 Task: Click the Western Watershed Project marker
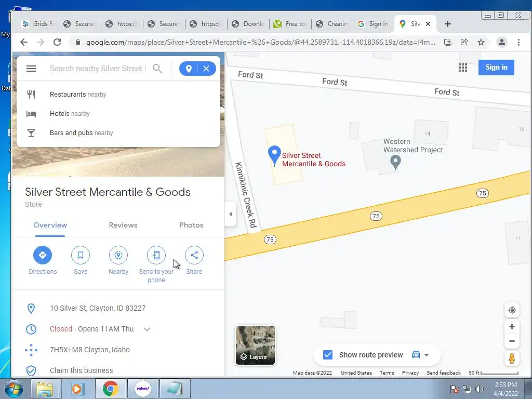[395, 162]
